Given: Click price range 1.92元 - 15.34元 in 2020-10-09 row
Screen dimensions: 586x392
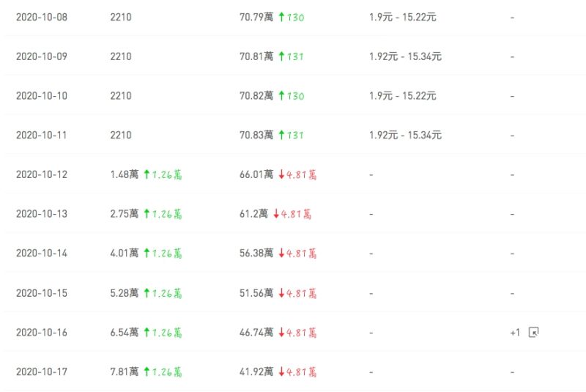Looking at the screenshot, I should (x=405, y=56).
